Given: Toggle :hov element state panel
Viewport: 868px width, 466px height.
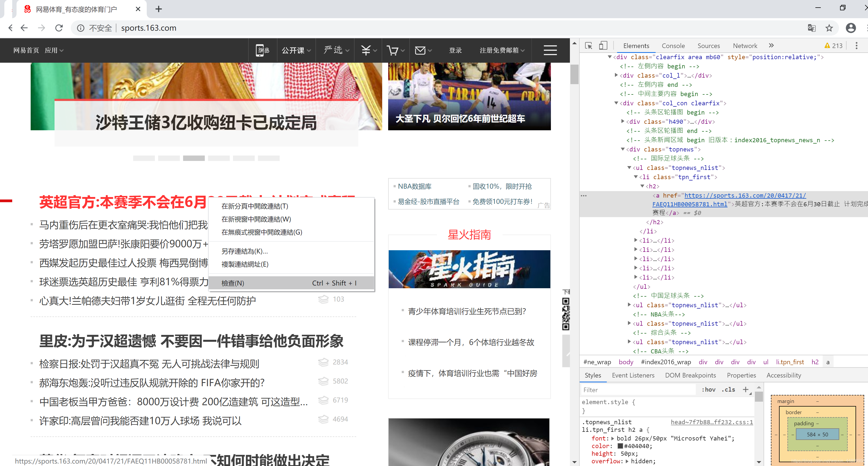Looking at the screenshot, I should coord(708,389).
